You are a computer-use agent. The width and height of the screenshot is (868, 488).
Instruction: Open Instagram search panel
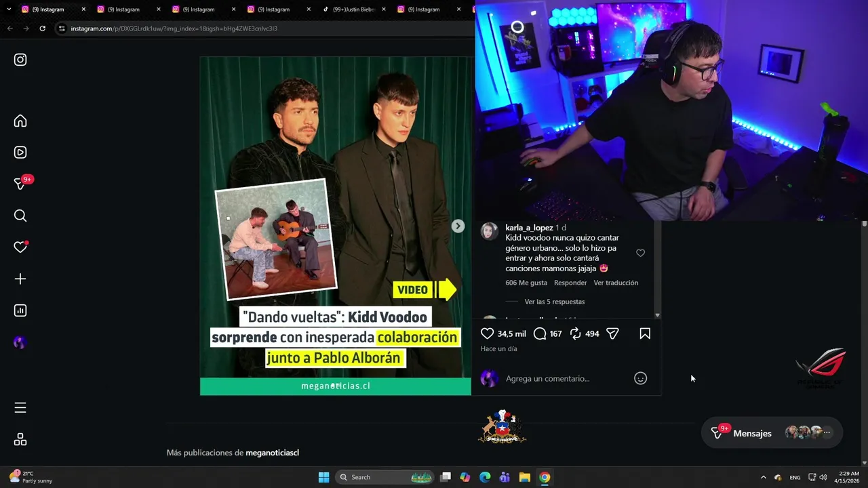point(20,216)
